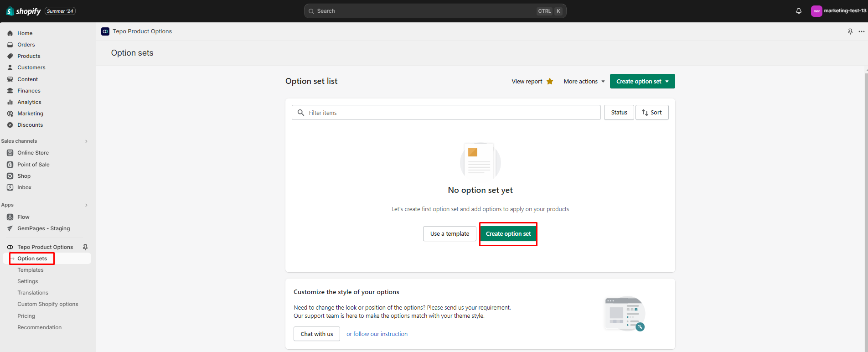
Task: Open Custom Shopify options menu item
Action: tap(48, 304)
